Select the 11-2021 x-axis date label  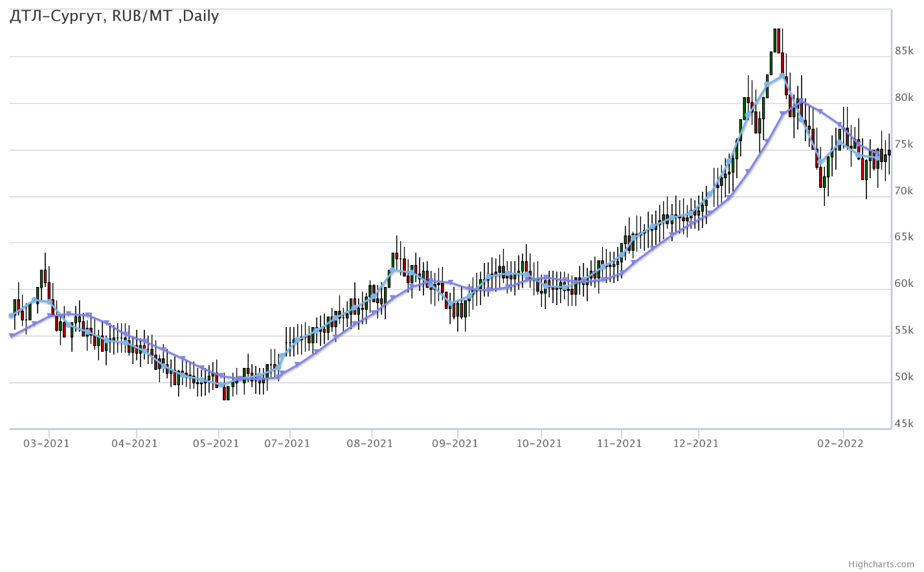[619, 444]
